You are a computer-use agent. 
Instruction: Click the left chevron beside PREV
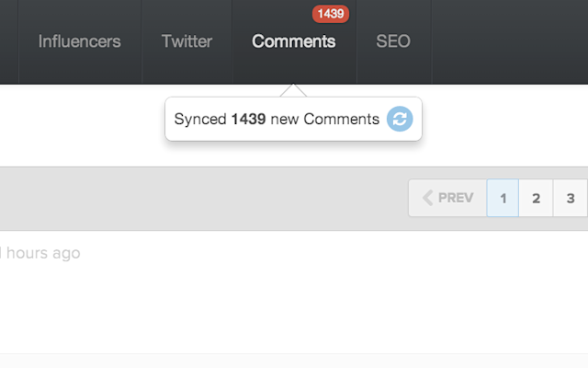pyautogui.click(x=428, y=198)
